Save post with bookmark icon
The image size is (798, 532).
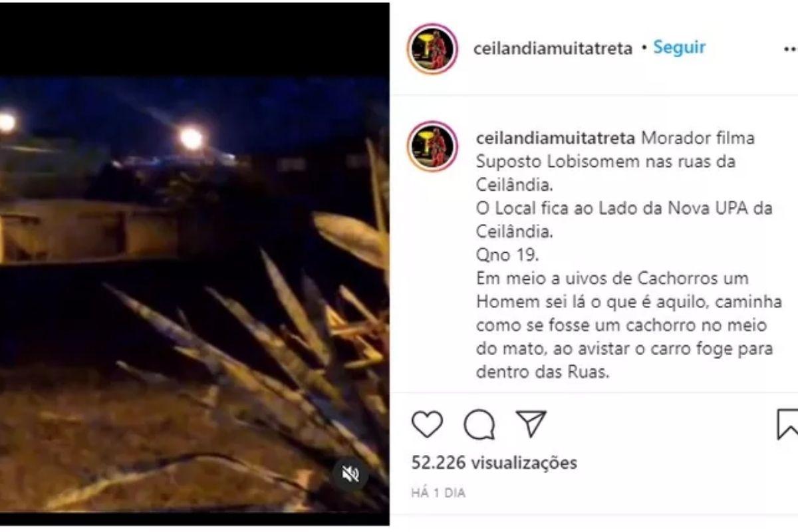pos(787,424)
